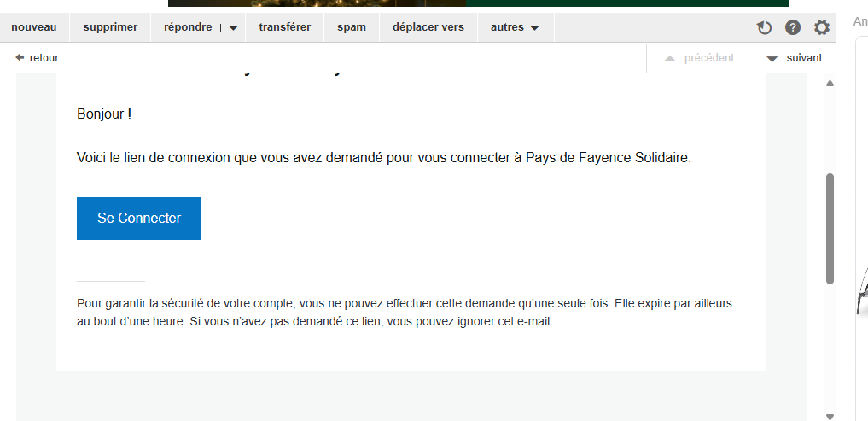Viewport: 868px width, 421px height.
Task: Reply to the email with répondre
Action: pos(187,27)
